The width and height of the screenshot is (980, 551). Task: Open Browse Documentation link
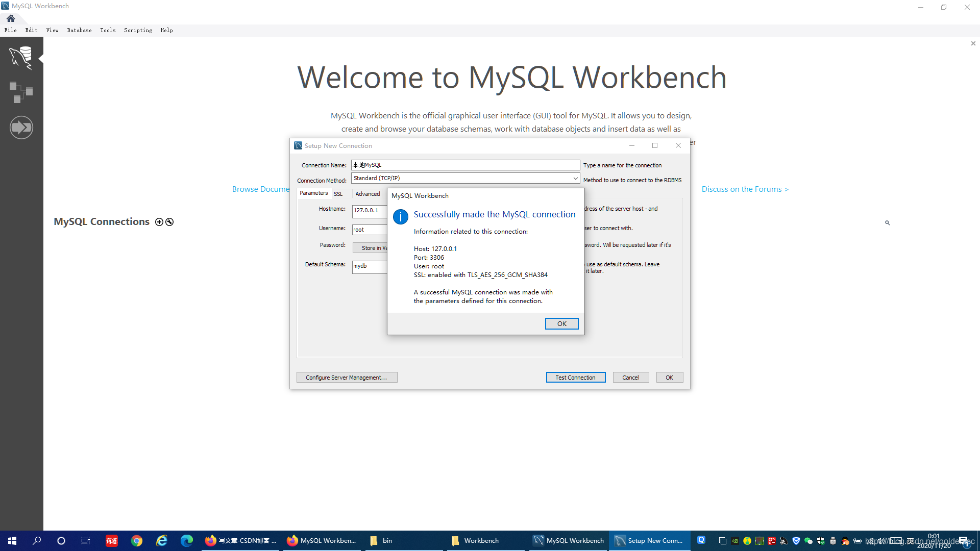261,189
